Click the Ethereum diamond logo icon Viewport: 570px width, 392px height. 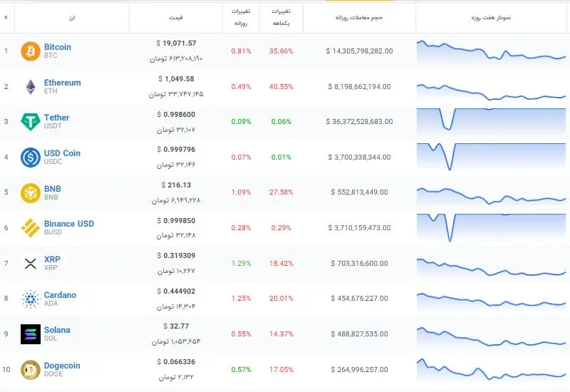[31, 87]
